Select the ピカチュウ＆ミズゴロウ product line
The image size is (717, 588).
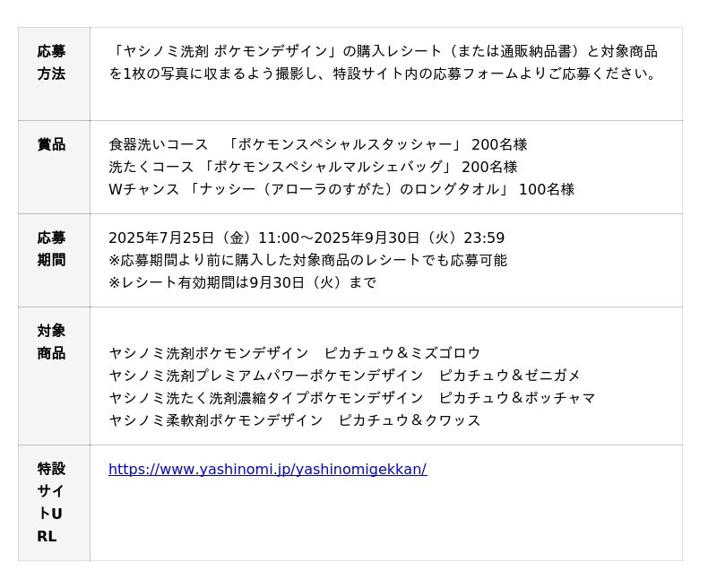(294, 353)
